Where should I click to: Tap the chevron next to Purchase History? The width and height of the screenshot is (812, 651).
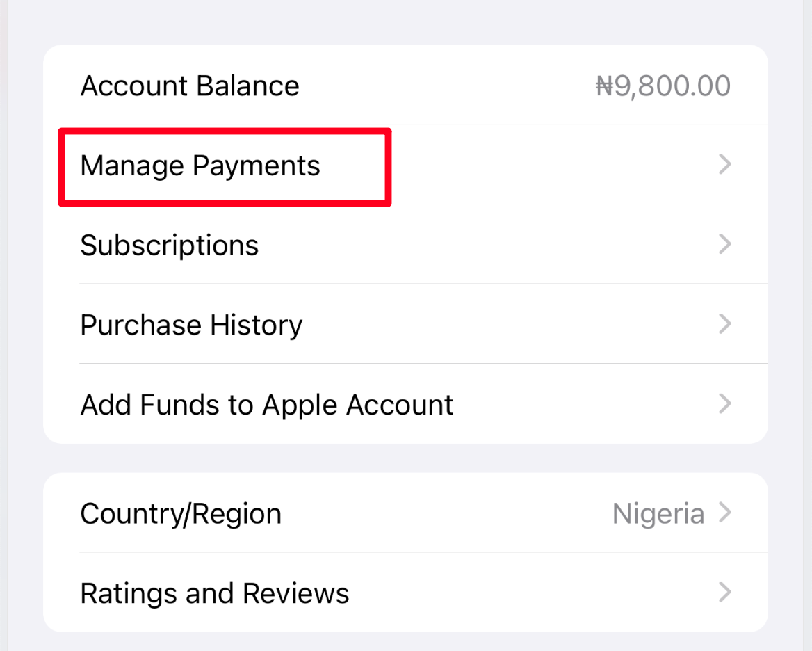tap(725, 323)
